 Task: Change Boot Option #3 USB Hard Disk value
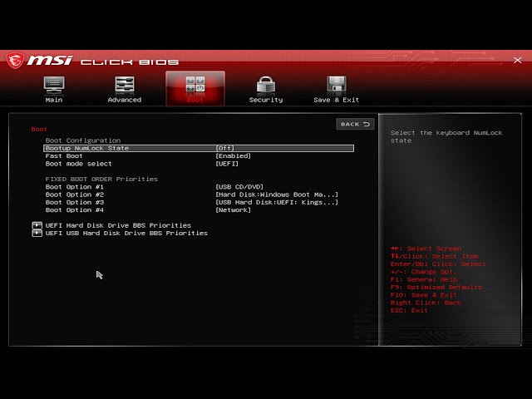(277, 203)
